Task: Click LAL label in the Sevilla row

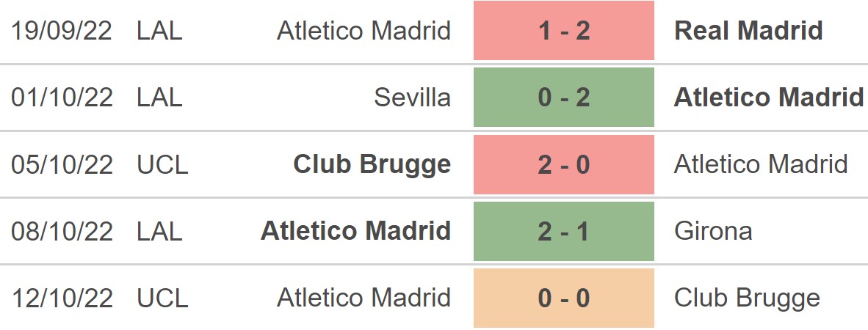Action: [x=159, y=98]
